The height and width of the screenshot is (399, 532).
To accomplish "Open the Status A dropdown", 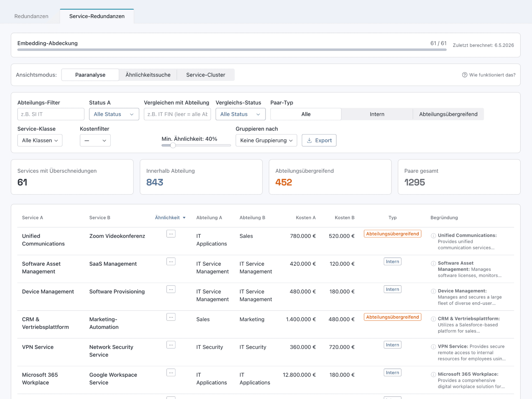I will click(114, 114).
